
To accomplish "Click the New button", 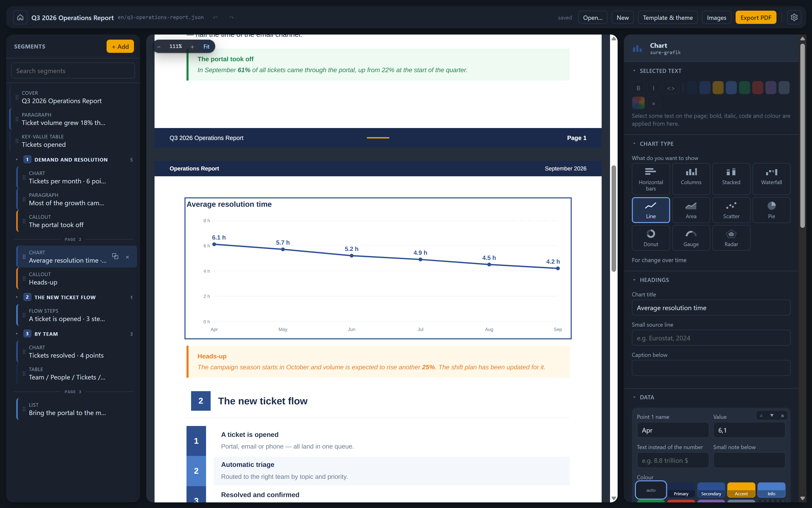I will click(622, 18).
